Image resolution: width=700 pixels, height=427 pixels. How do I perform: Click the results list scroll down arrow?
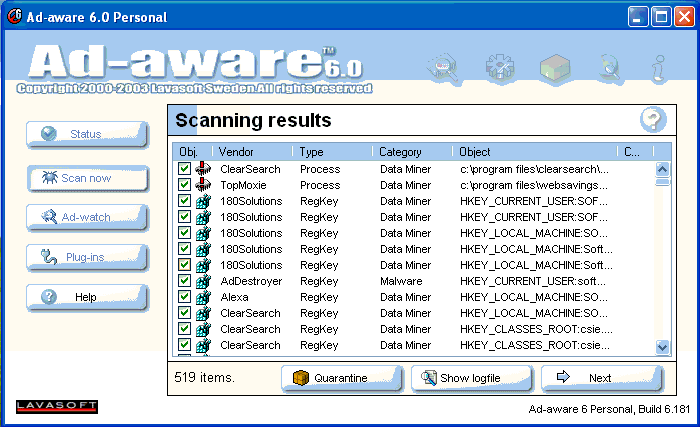click(x=662, y=346)
